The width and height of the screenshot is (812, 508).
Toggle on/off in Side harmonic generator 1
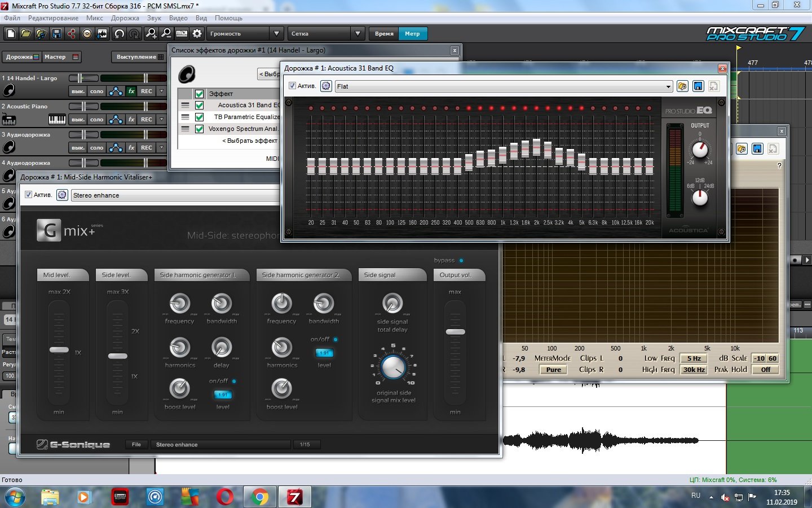click(234, 381)
